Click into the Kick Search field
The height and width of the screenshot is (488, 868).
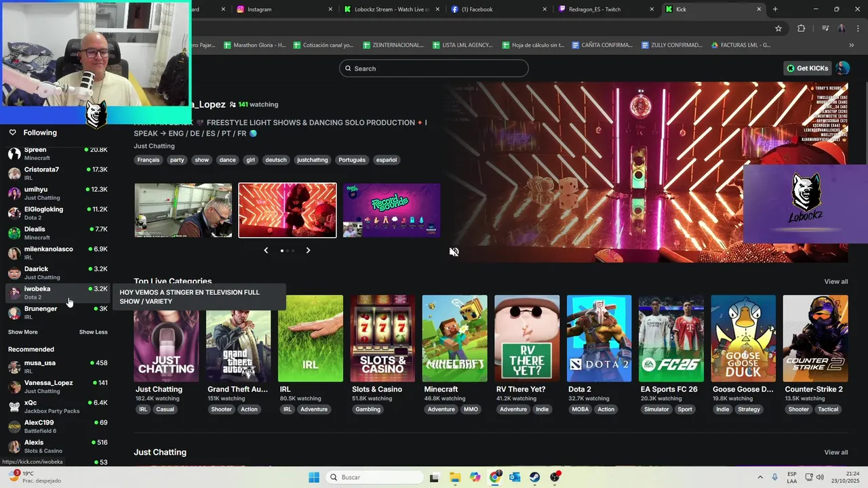434,68
